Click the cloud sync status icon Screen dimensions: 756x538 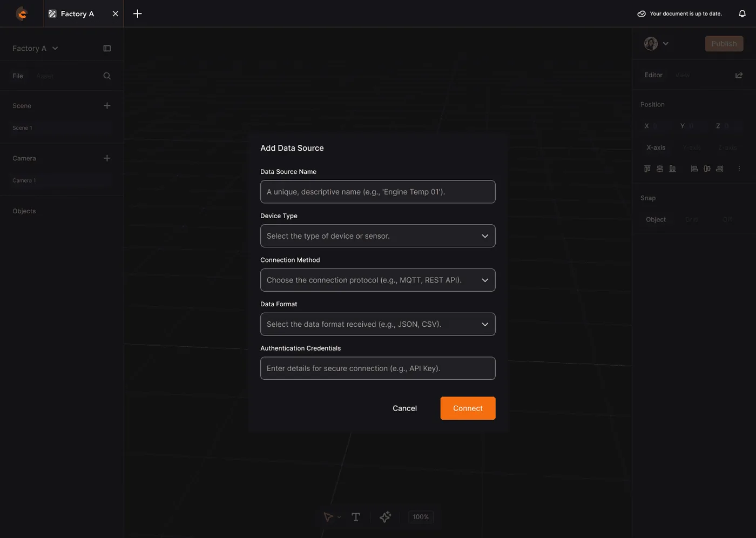point(642,14)
